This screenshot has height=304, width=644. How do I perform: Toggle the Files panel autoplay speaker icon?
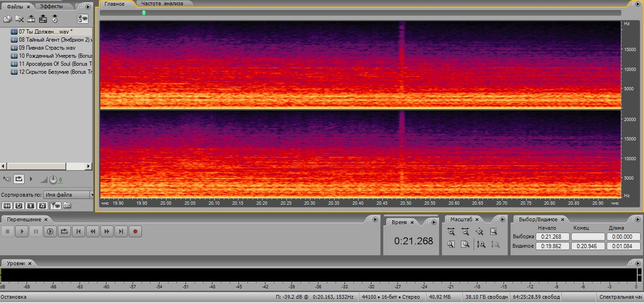7,179
